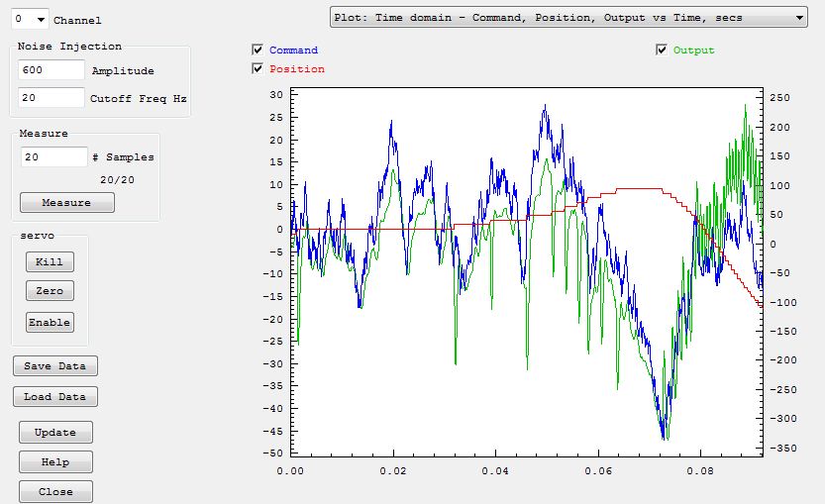Open Help with the Help button

pyautogui.click(x=55, y=462)
